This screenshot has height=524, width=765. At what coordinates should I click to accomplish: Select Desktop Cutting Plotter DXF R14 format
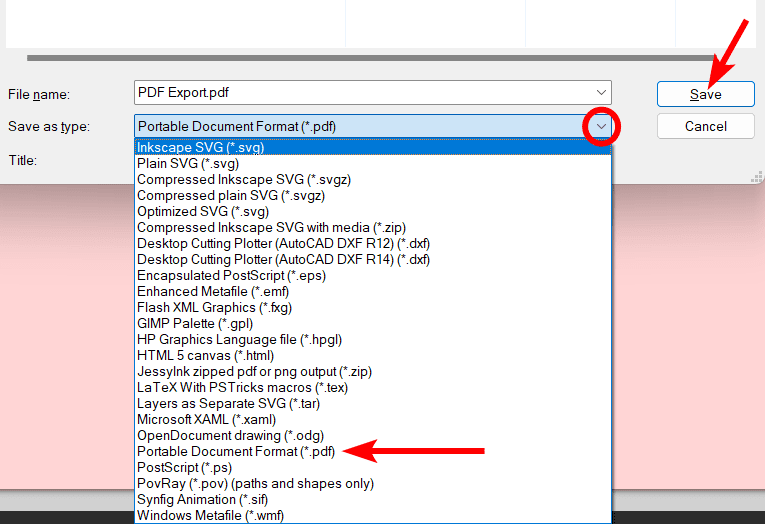click(x=283, y=260)
